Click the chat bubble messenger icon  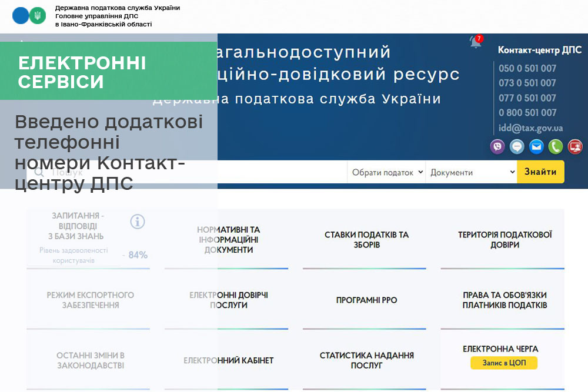pos(517,146)
